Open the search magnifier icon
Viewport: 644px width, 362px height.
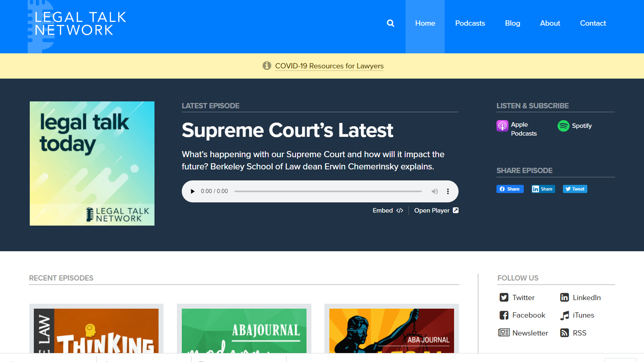(x=390, y=23)
